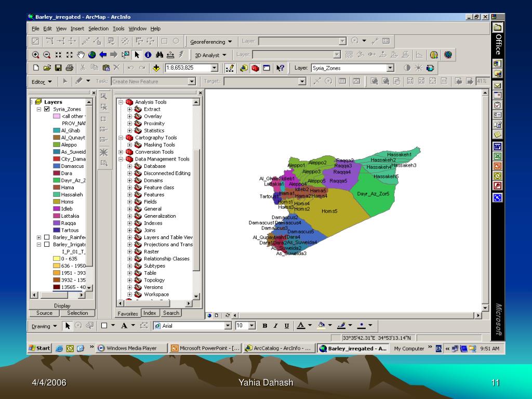Toggle the ArcToolbox window icon
The height and width of the screenshot is (399, 532).
(255, 68)
